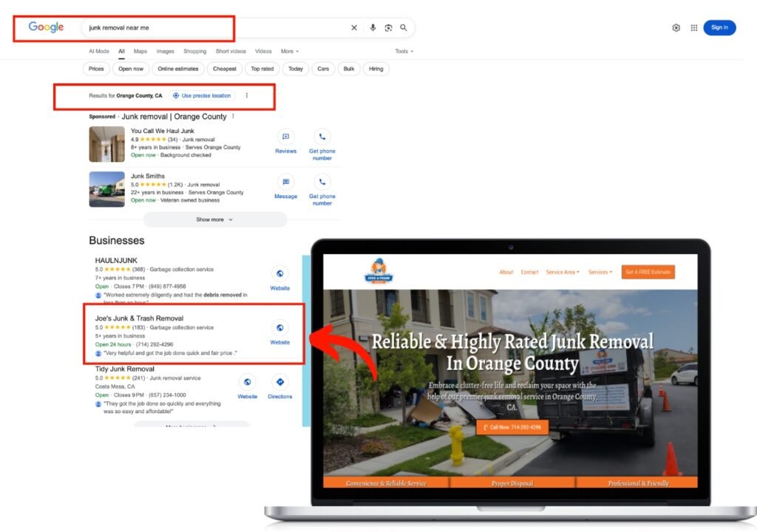Open Google Lens image search icon
This screenshot has height=532, width=757.
coord(388,28)
